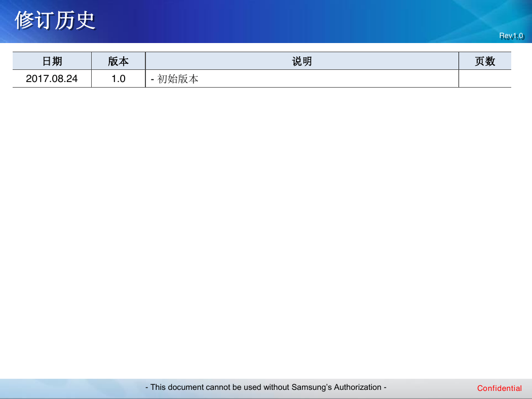Screen dimensions: 532x399
Task: Click the Samsung authorization footer notice
Action: pyautogui.click(x=265, y=387)
